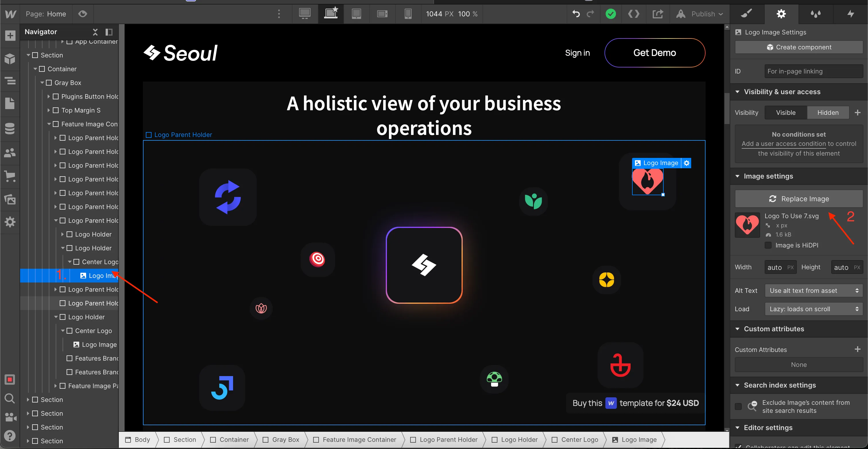Open the Alt Text dropdown
Screen dimensions: 868x449
pos(813,291)
